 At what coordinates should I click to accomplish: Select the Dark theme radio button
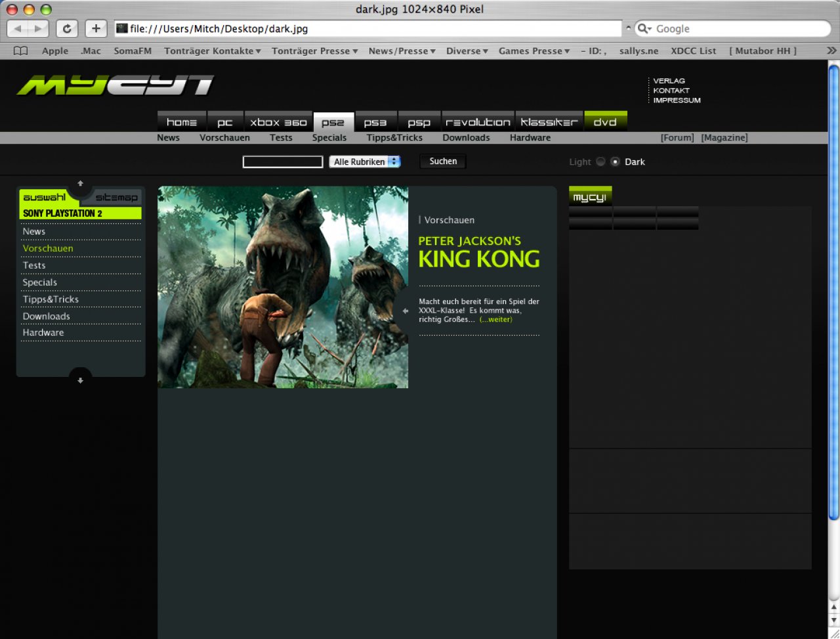[615, 162]
